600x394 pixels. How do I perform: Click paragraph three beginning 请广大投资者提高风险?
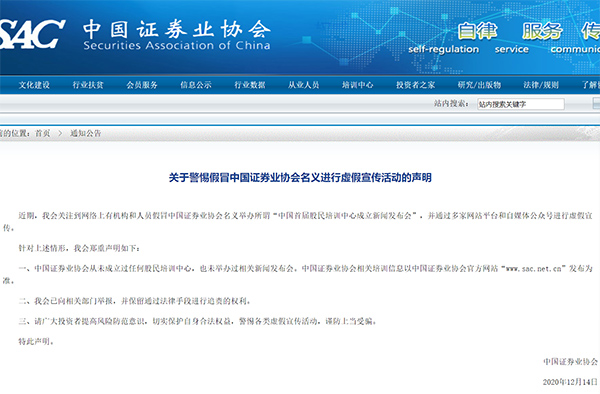[x=197, y=321]
